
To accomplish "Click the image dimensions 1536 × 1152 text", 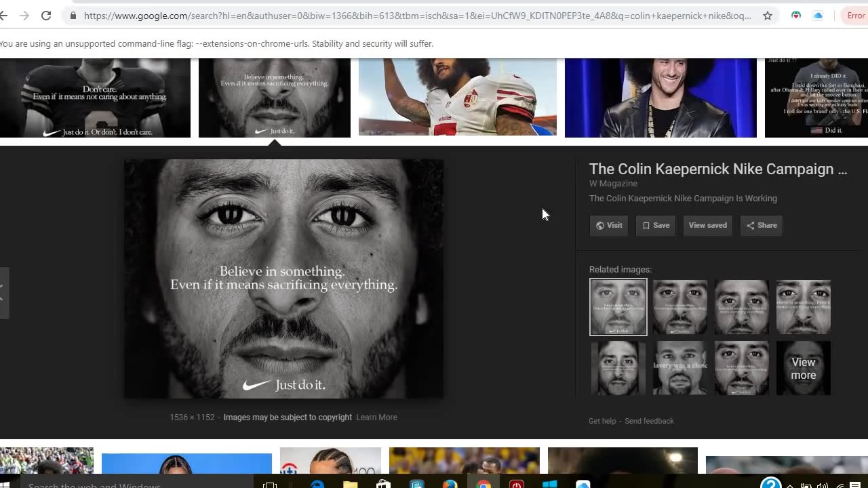I will tap(192, 418).
